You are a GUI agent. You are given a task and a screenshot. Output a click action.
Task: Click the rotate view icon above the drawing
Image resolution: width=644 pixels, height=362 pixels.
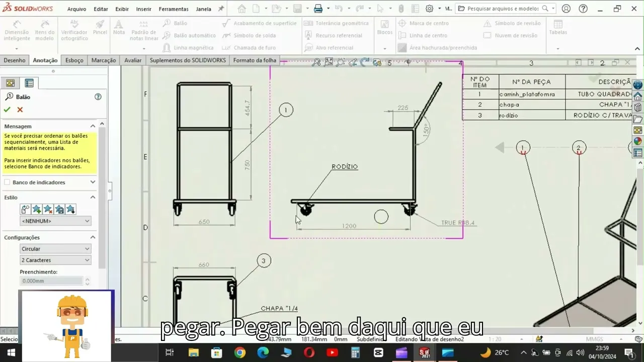[365, 62]
